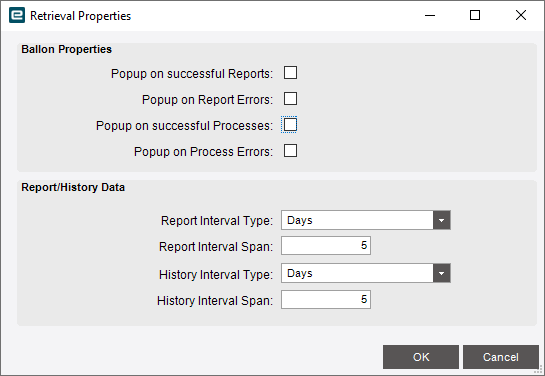Select the Report/History Data heading text

pos(73,187)
